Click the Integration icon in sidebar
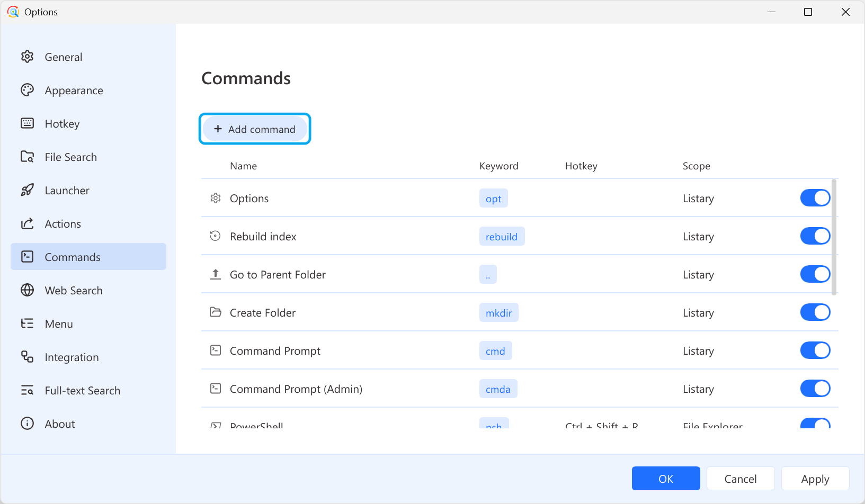This screenshot has height=504, width=865. pyautogui.click(x=27, y=357)
